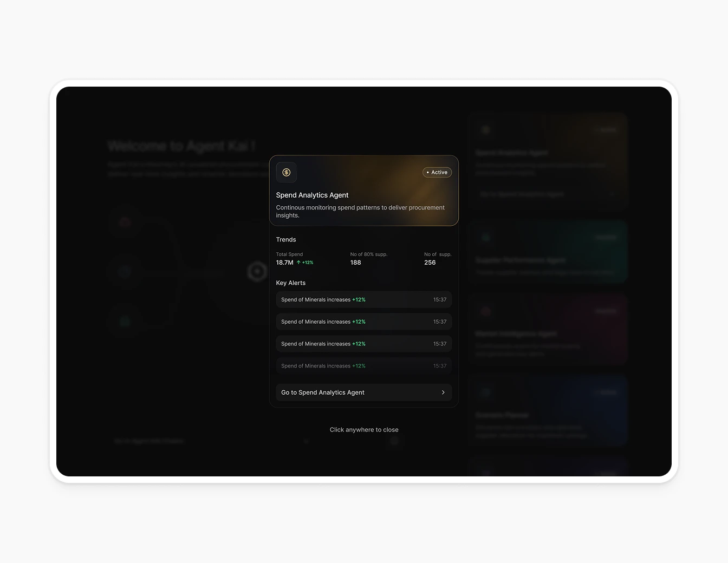The height and width of the screenshot is (563, 728).
Task: Click the blurred green node icon
Action: tap(125, 322)
